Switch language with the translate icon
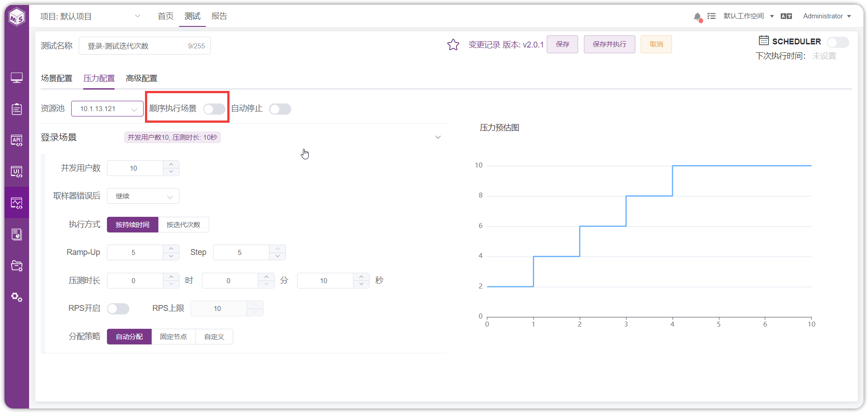 (x=786, y=16)
